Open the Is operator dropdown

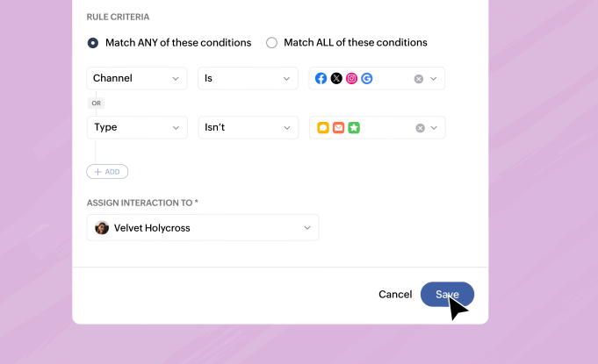pyautogui.click(x=248, y=78)
